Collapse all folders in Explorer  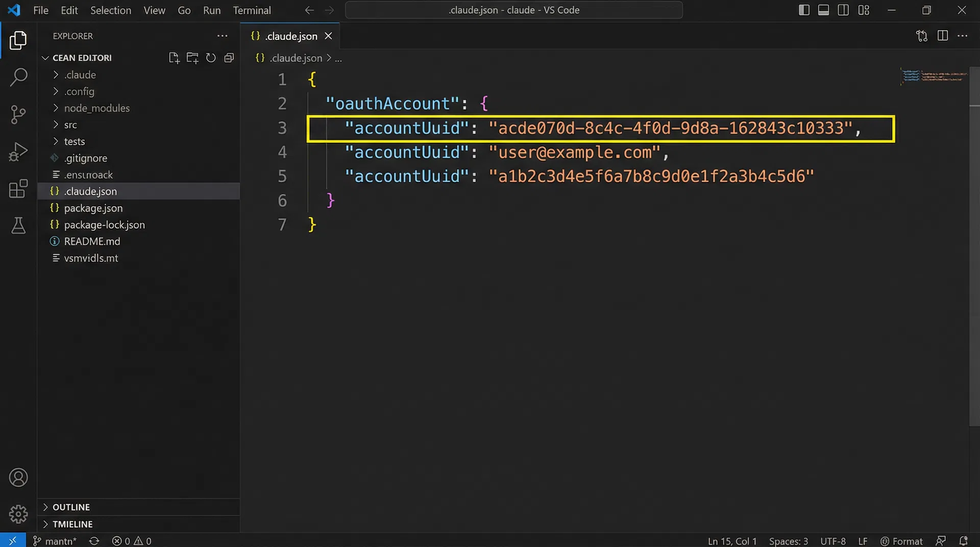pos(229,58)
